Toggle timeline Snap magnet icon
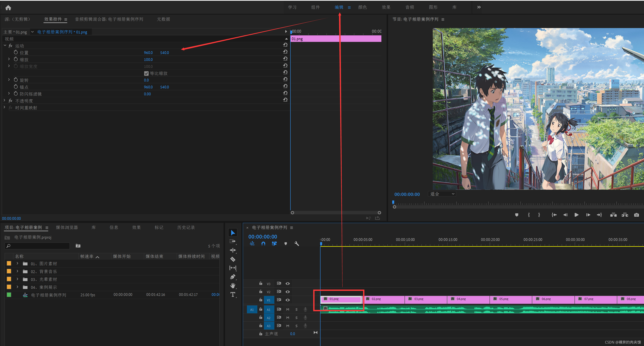The height and width of the screenshot is (346, 644). [x=263, y=243]
